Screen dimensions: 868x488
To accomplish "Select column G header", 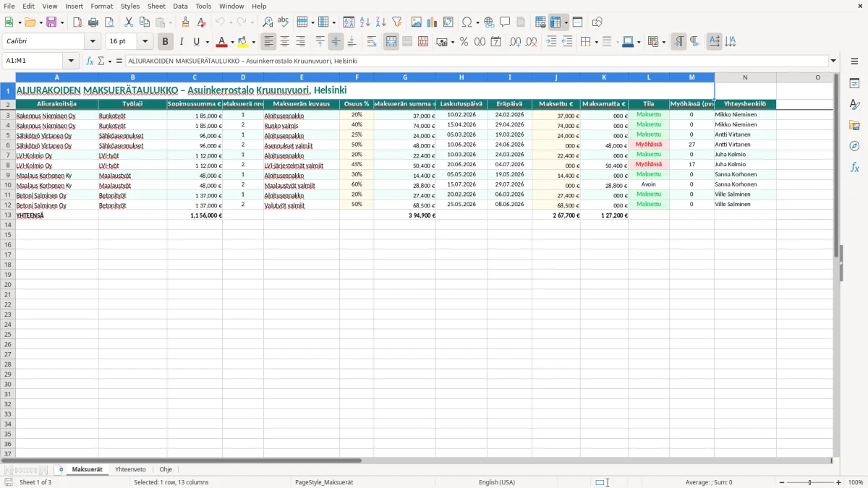I will tap(404, 77).
